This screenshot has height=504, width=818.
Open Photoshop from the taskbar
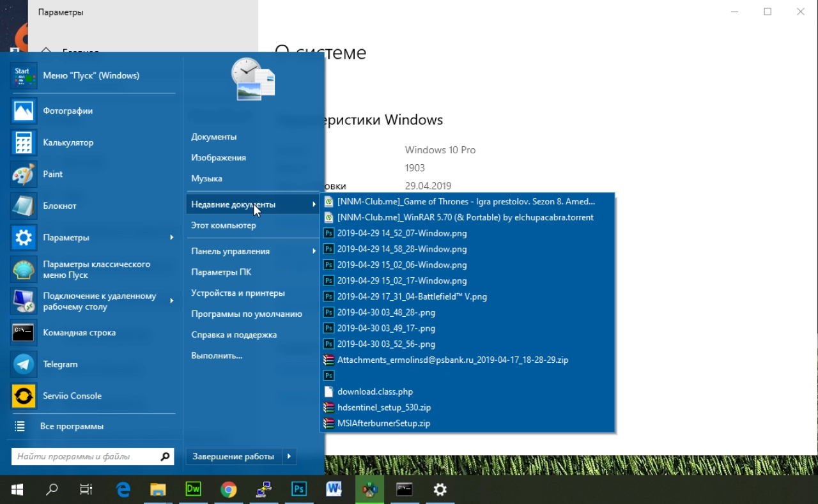click(298, 490)
